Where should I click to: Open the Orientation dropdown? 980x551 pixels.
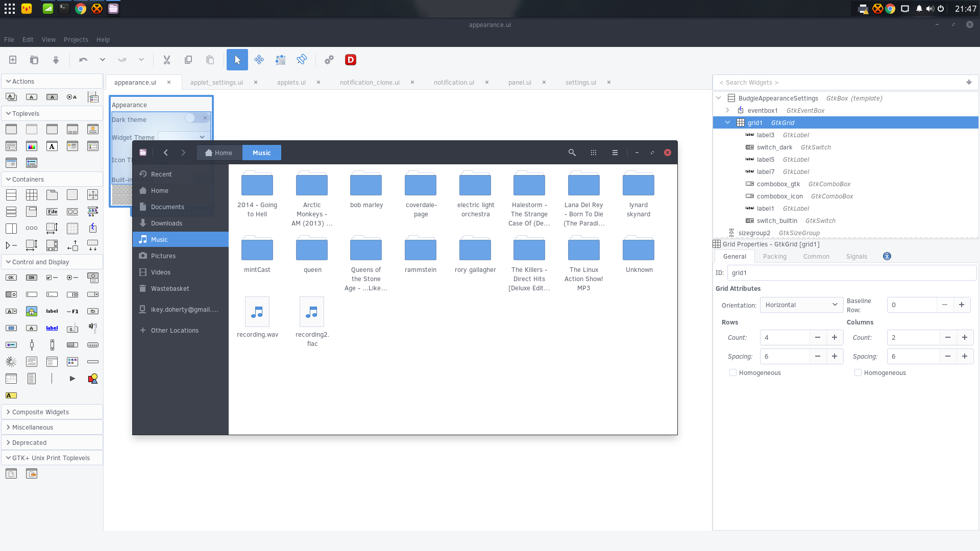pos(801,305)
